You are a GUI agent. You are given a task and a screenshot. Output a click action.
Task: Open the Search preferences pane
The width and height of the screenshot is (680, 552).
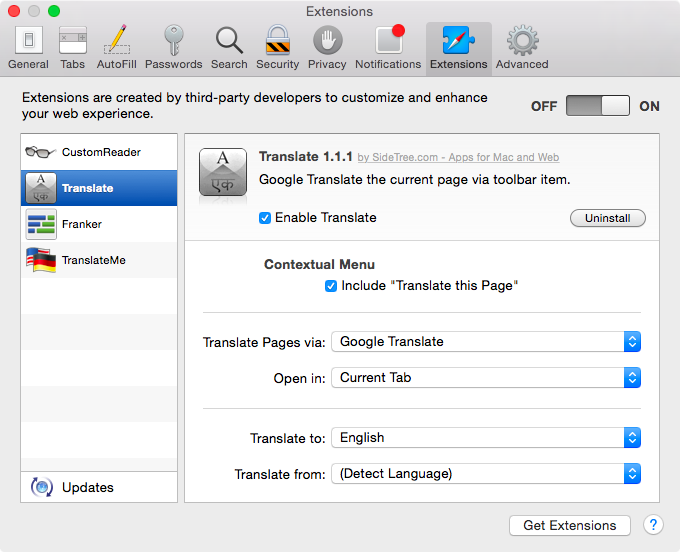pos(229,48)
